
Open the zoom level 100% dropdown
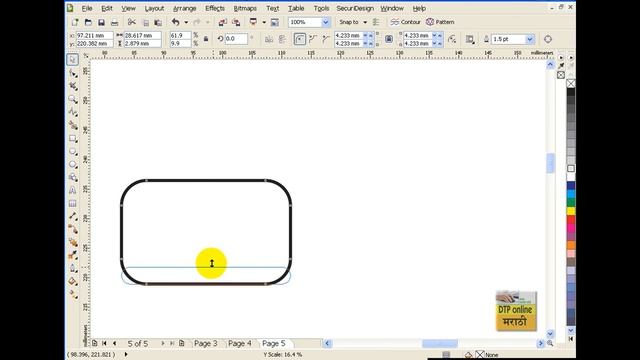[325, 22]
